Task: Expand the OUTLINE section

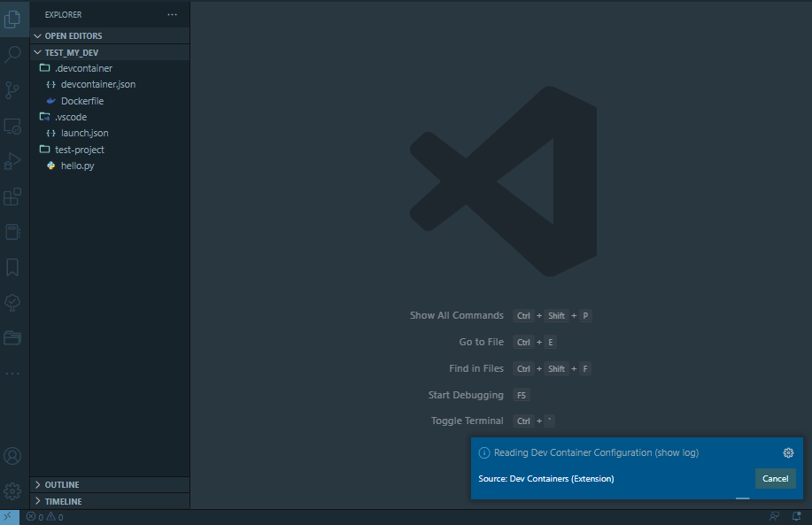Action: pyautogui.click(x=110, y=484)
